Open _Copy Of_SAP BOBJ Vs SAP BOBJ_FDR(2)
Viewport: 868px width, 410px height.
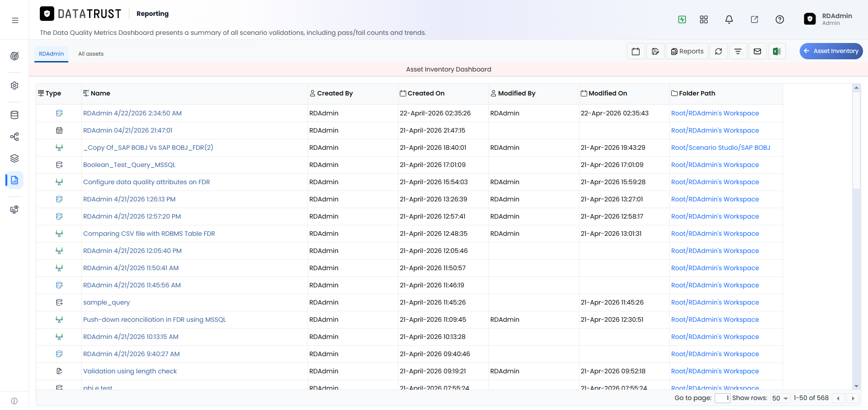148,148
